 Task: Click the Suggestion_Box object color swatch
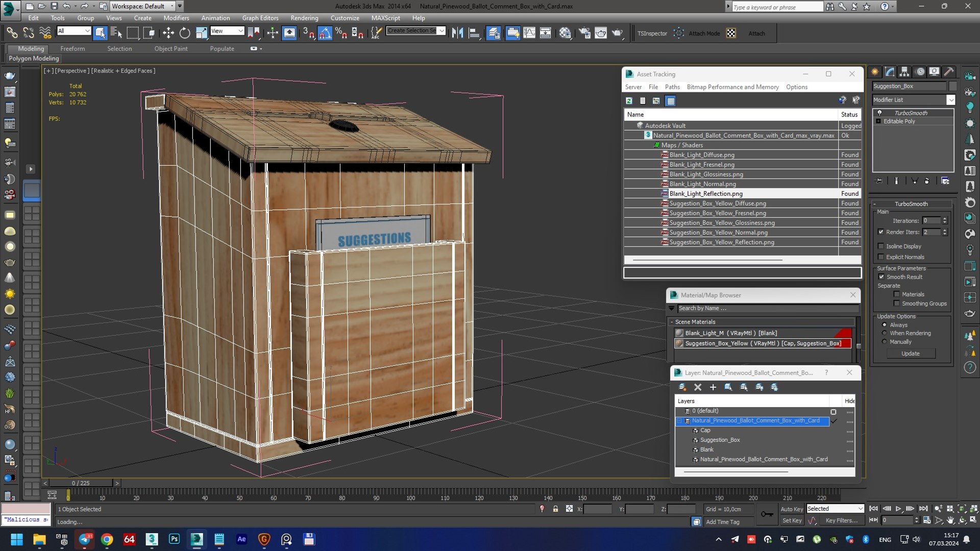[x=952, y=86]
